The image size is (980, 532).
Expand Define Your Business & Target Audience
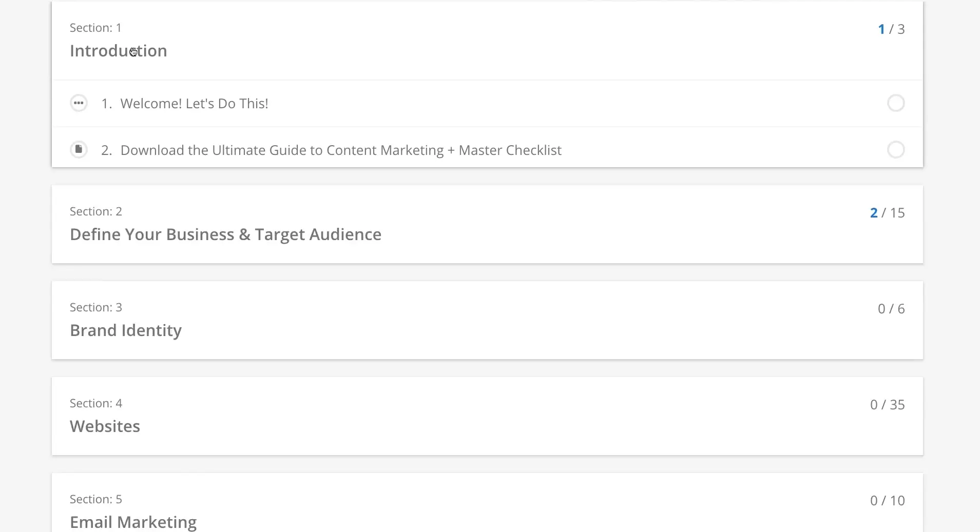pyautogui.click(x=225, y=234)
